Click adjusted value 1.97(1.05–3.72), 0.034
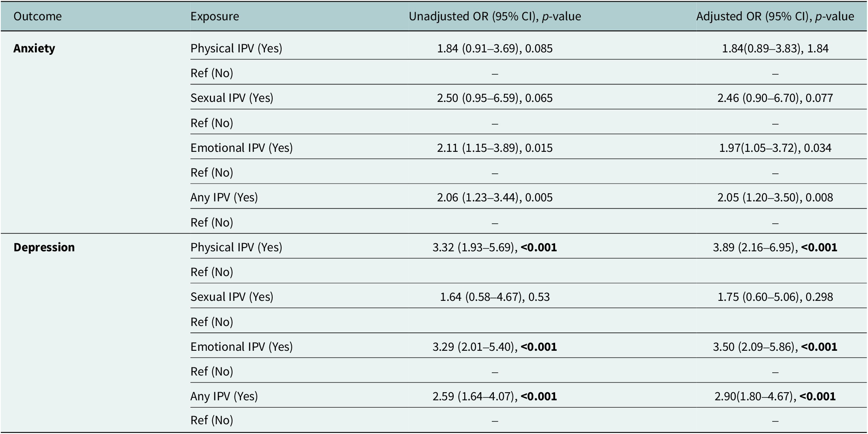 point(775,148)
